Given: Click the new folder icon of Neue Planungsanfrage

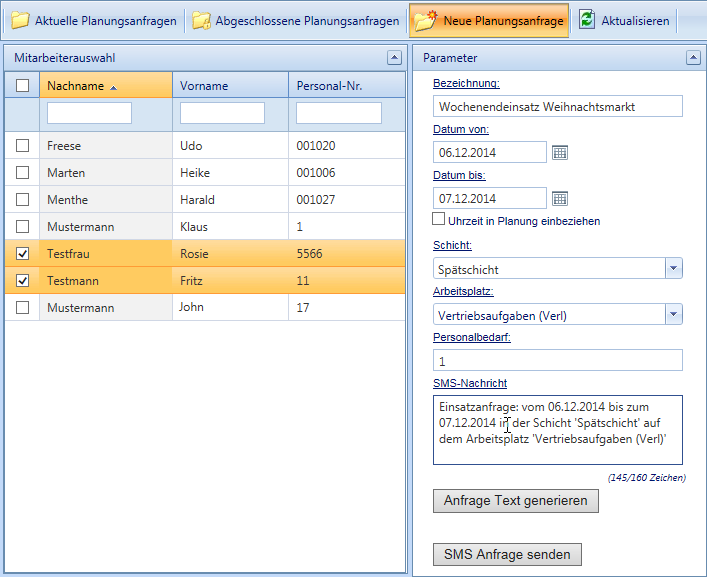Looking at the screenshot, I should coord(426,20).
